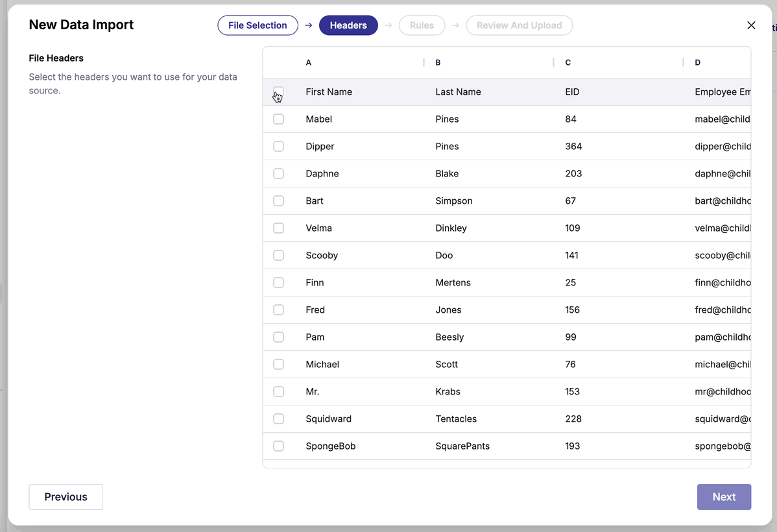777x532 pixels.
Task: Click the 'Last Name' header cell
Action: coord(459,91)
